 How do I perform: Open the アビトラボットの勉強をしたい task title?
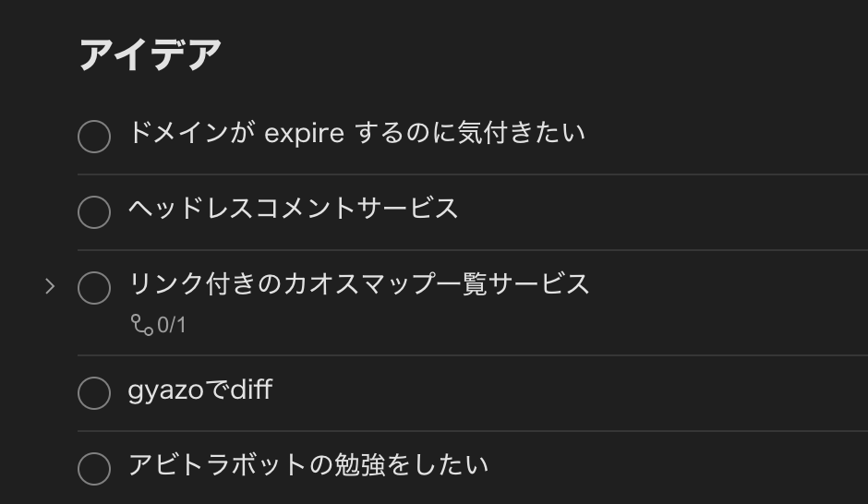point(307,464)
